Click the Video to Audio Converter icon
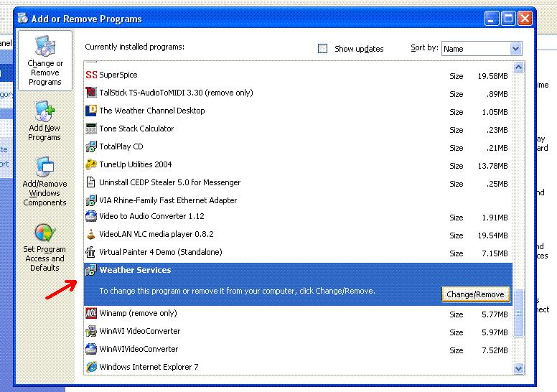 coord(91,216)
